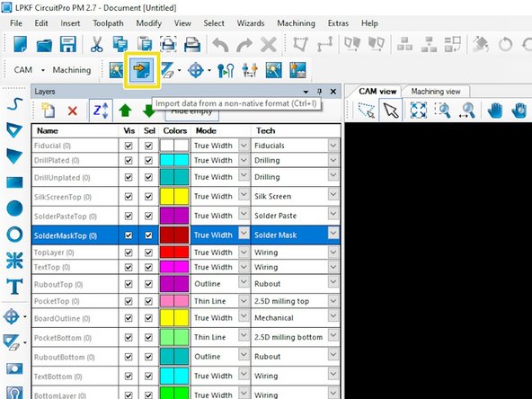
Task: Click the Name column header
Action: (x=75, y=131)
